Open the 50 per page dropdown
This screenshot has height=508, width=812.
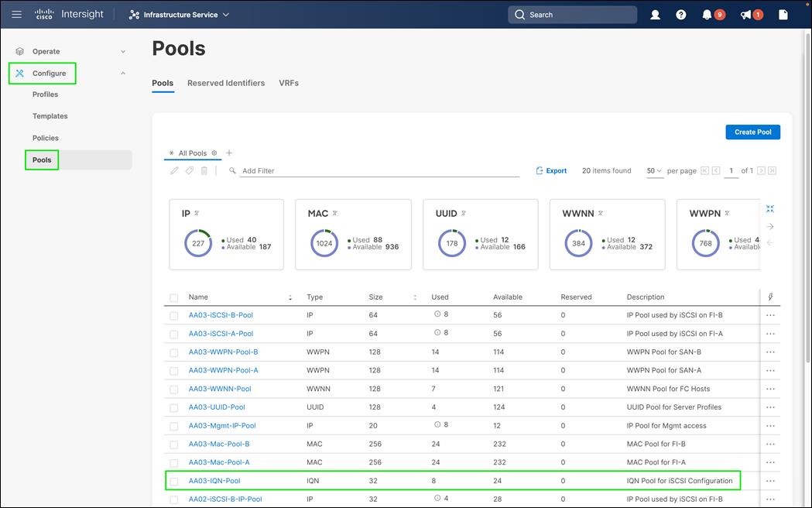coord(654,170)
